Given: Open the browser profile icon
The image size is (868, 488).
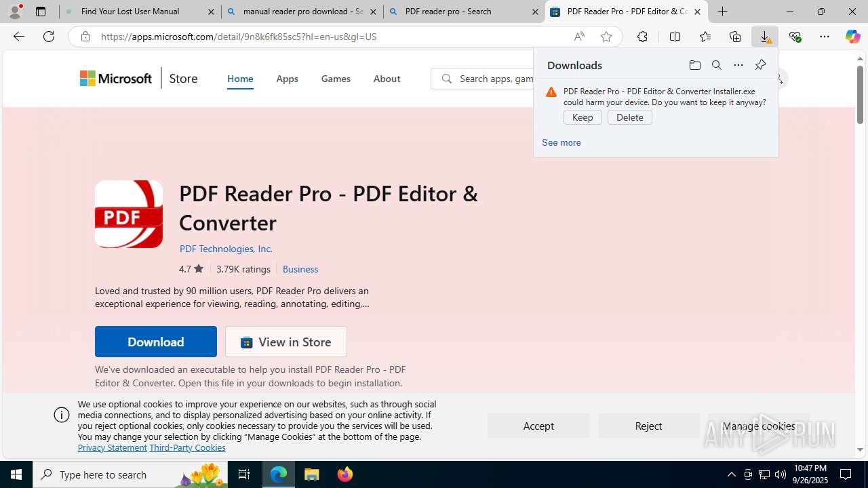Looking at the screenshot, I should click(x=15, y=12).
